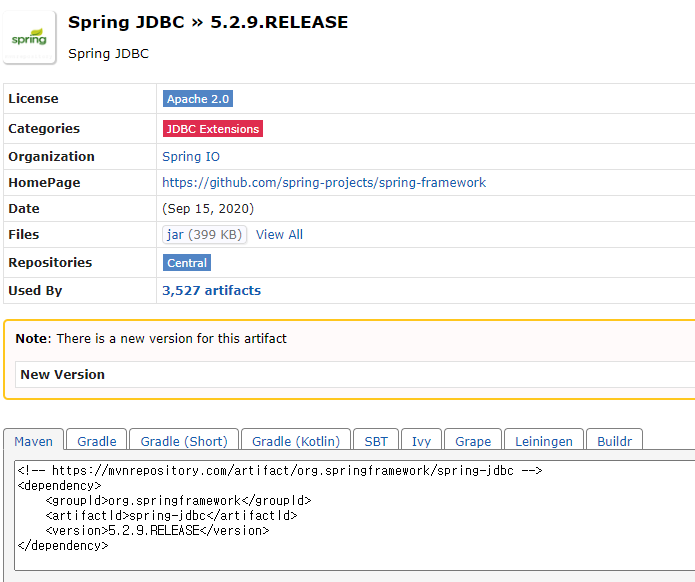Click the License row label
This screenshot has height=582, width=695.
point(33,98)
